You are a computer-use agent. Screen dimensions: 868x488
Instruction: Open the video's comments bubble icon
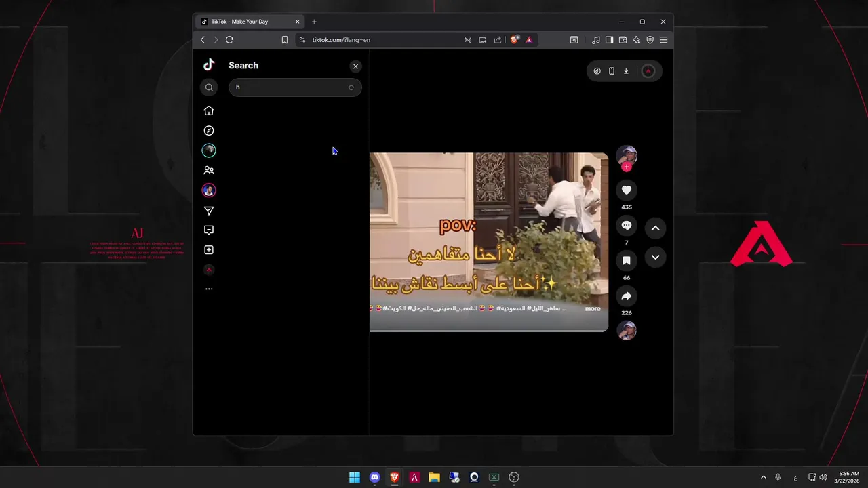pos(627,226)
